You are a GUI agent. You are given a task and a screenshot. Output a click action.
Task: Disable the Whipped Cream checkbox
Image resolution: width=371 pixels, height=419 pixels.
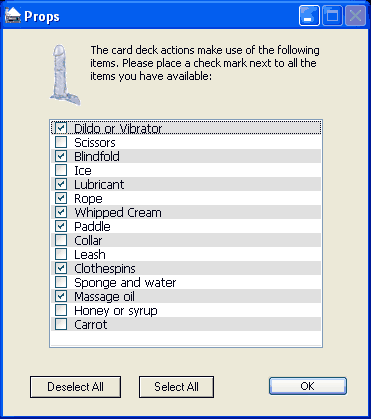coord(61,212)
